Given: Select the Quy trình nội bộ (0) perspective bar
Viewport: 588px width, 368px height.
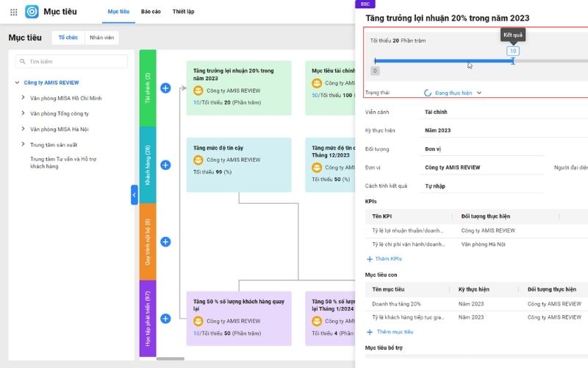Looking at the screenshot, I should 148,242.
